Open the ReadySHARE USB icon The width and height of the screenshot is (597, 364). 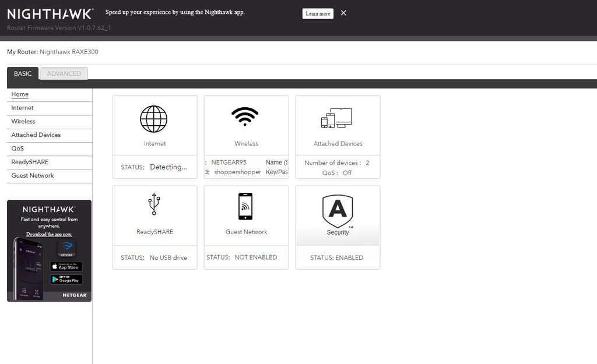[x=154, y=204]
